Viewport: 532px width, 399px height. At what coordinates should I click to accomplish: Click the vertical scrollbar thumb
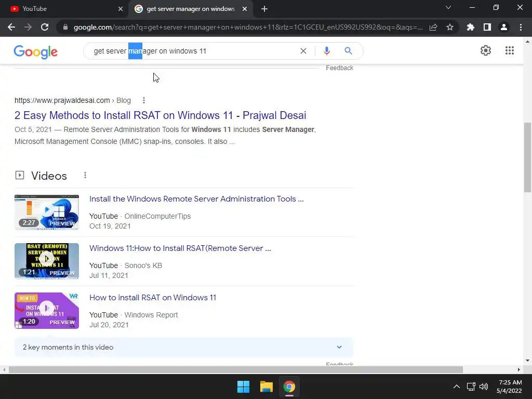tap(527, 157)
